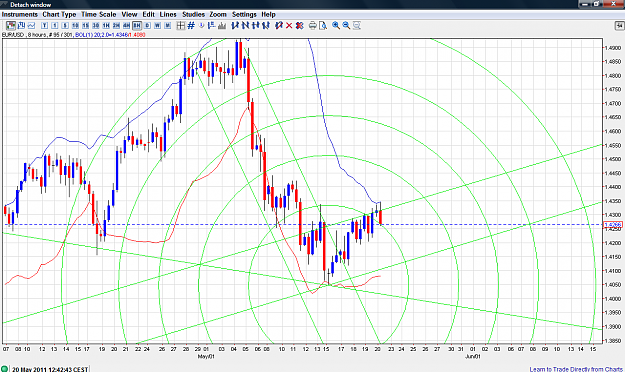Open the Settings menu
Screen dimensions: 625x372
(244, 14)
